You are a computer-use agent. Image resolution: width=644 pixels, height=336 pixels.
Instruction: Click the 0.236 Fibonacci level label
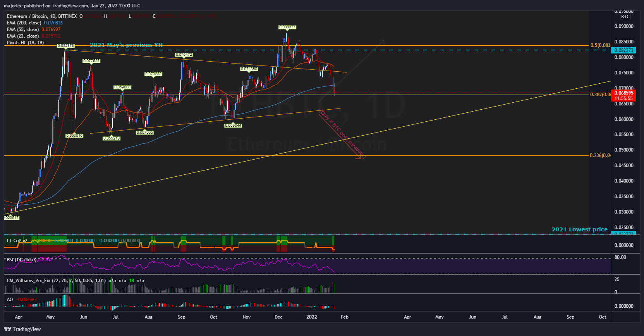coord(600,155)
